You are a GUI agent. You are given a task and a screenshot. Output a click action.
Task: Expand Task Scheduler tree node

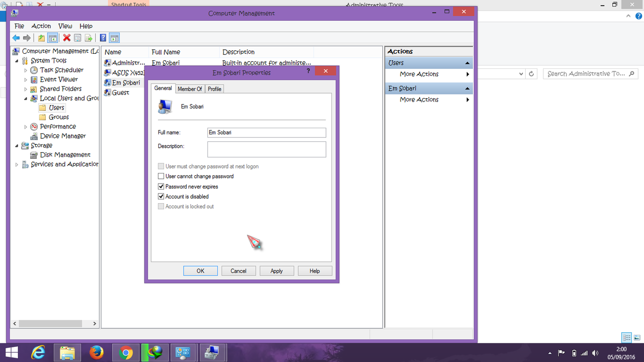[26, 70]
